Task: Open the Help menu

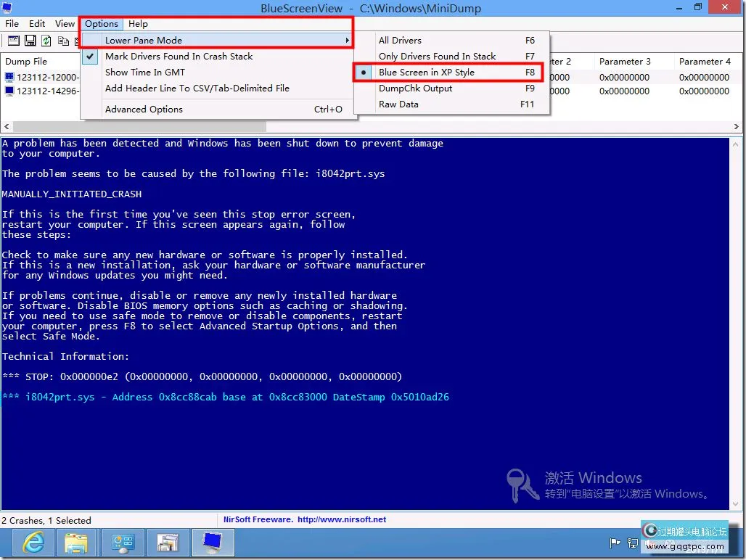Action: point(138,24)
